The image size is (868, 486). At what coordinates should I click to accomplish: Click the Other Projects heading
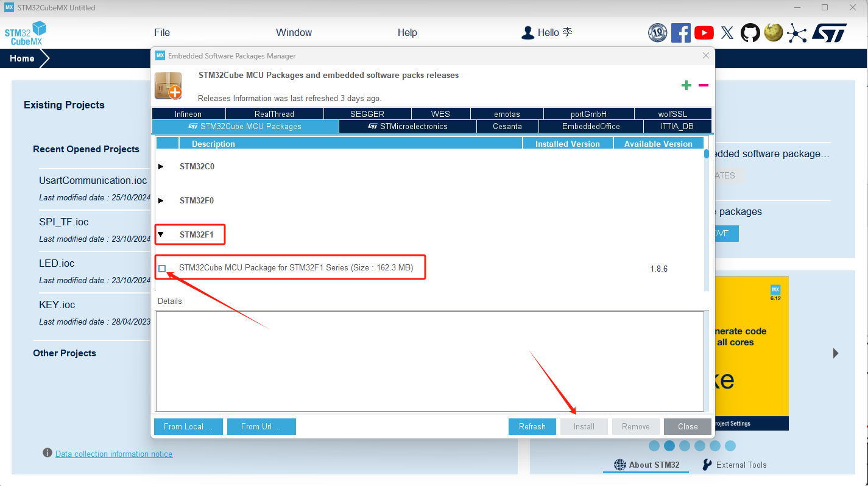click(65, 353)
